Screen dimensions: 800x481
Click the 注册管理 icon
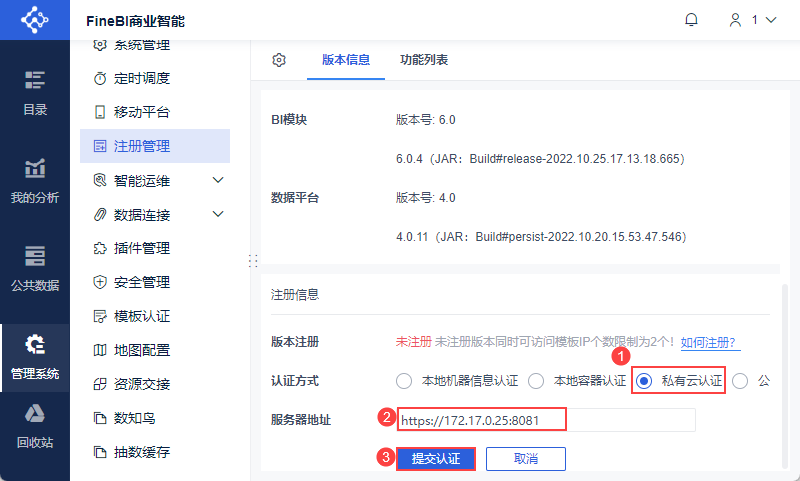100,146
